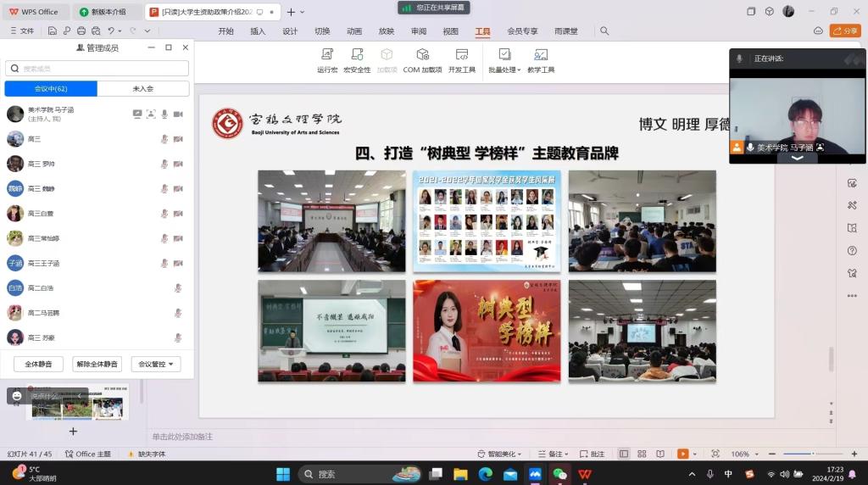Switch to the 未入会 tab
868x485 pixels.
tap(143, 89)
